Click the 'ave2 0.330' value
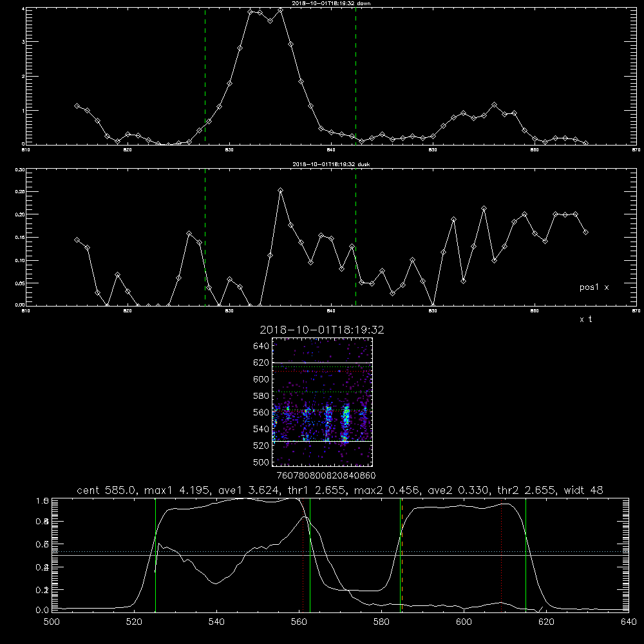 [x=459, y=490]
